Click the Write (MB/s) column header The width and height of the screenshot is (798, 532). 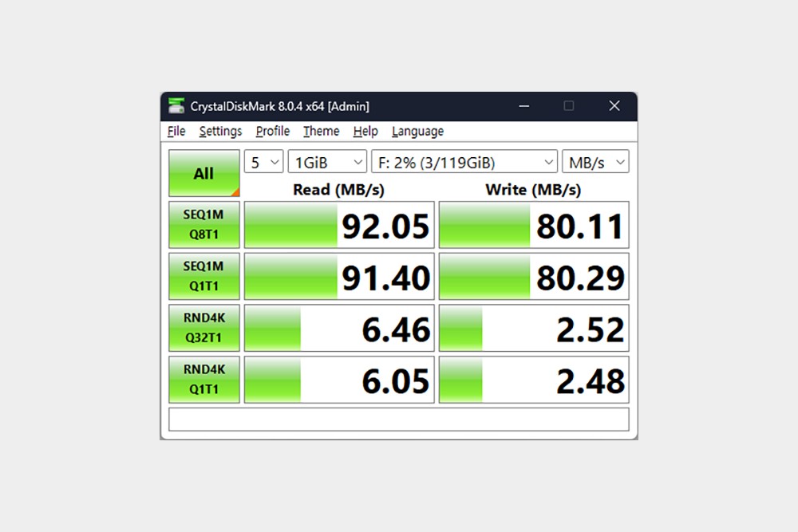[x=533, y=190]
